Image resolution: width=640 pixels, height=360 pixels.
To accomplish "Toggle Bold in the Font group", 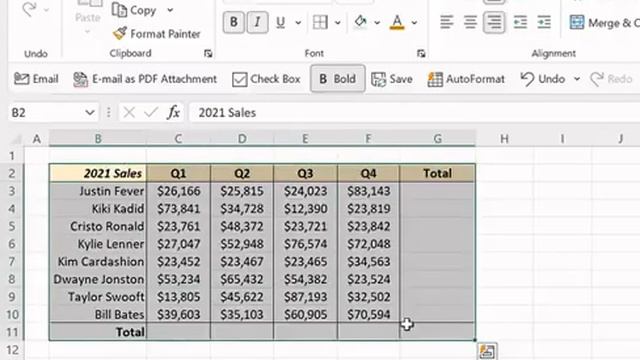I will (x=234, y=22).
